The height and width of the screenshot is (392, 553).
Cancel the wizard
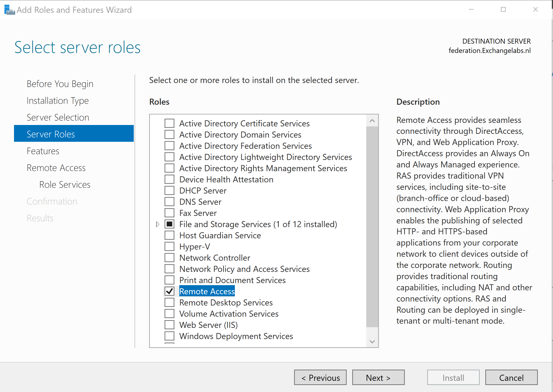click(x=511, y=378)
